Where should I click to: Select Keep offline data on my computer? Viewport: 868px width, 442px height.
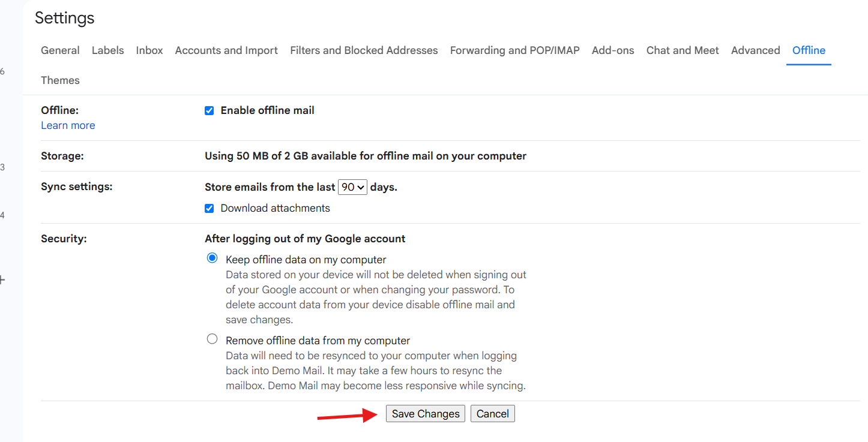click(212, 258)
